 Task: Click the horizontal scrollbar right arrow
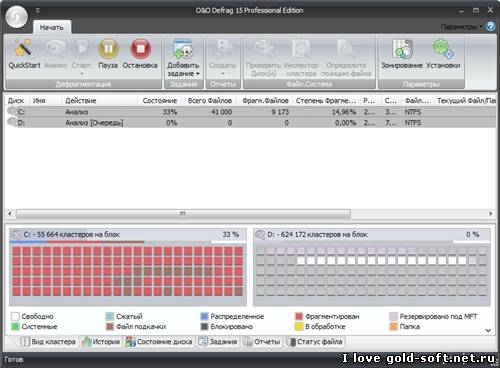[491, 213]
